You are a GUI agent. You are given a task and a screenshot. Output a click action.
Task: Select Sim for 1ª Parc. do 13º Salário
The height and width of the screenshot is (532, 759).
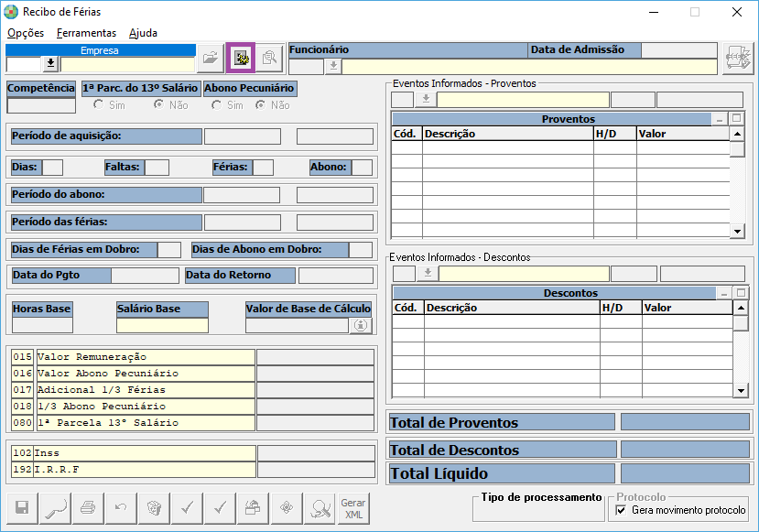[x=99, y=104]
